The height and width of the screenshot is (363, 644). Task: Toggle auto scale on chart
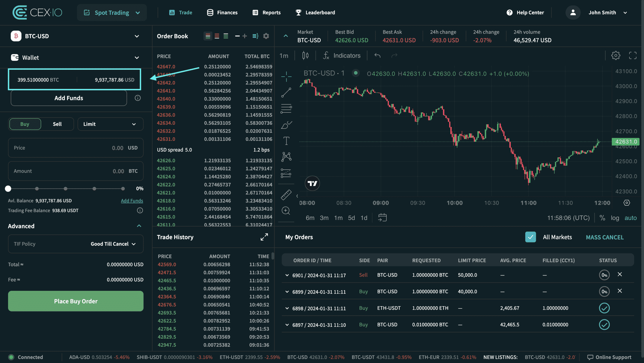(x=631, y=218)
